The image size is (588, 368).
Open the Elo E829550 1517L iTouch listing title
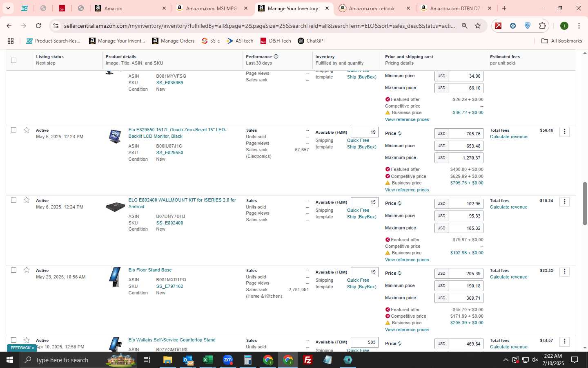(x=177, y=133)
